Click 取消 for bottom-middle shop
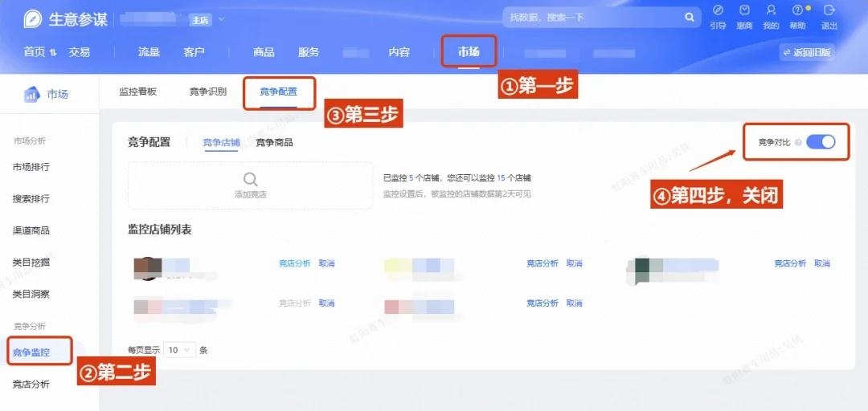Viewport: 868px width, 411px height. 575,303
